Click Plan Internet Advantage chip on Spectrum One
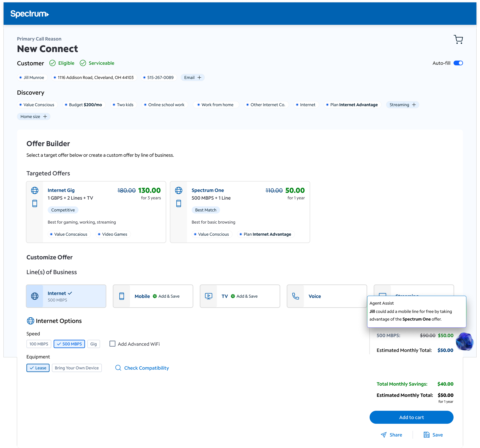480x448 pixels. coord(266,234)
